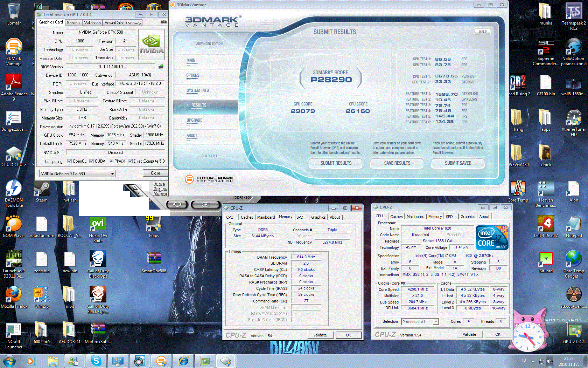
Task: Open the UPGRADE menu in 3DMark Vantage
Action: [x=195, y=120]
